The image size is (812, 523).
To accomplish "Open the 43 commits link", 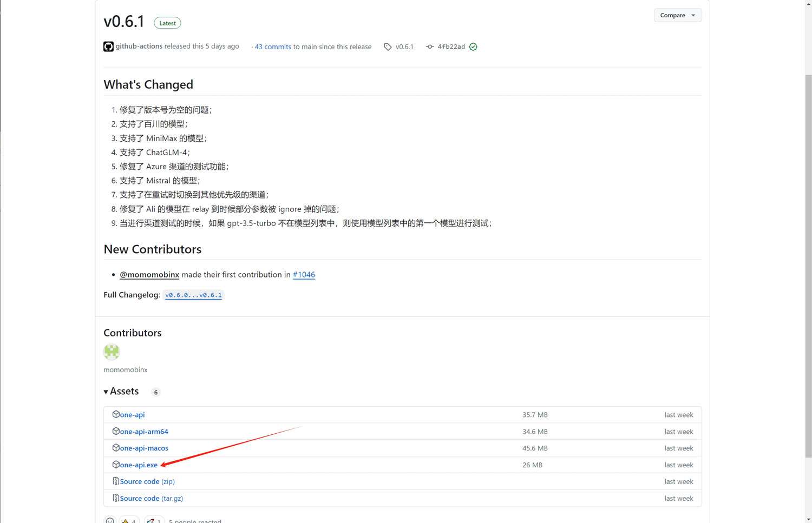I will point(273,47).
